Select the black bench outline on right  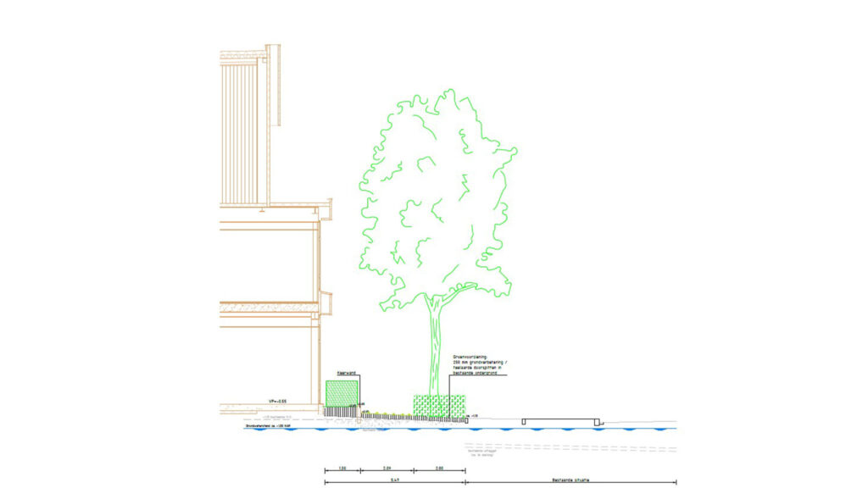561,420
